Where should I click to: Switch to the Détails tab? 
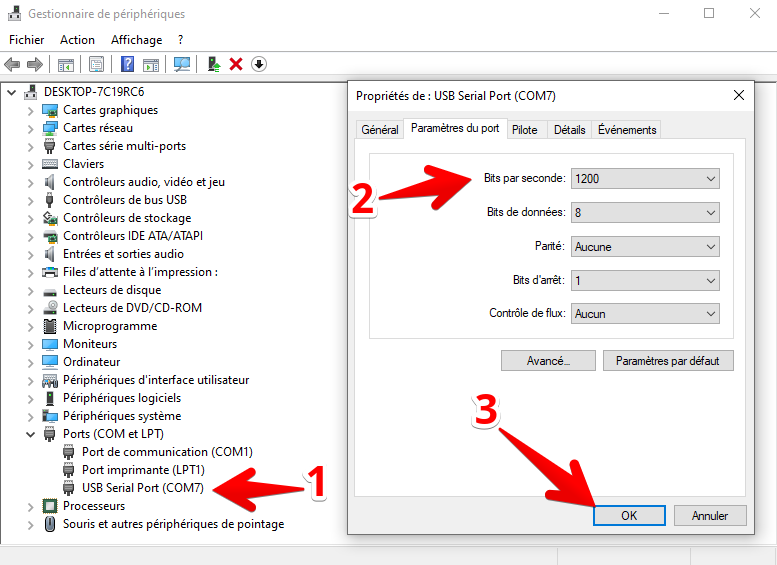pyautogui.click(x=569, y=130)
